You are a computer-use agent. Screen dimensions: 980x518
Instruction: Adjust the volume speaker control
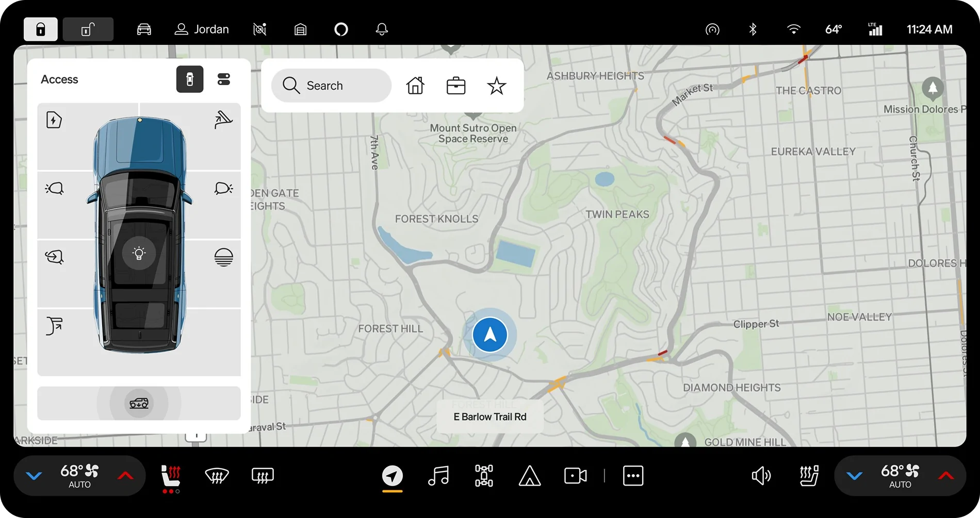(x=761, y=475)
